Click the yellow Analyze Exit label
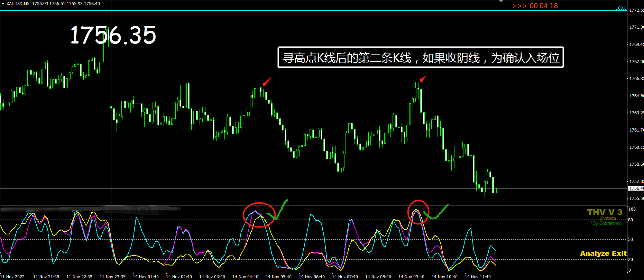The height and width of the screenshot is (280, 644). click(x=603, y=253)
